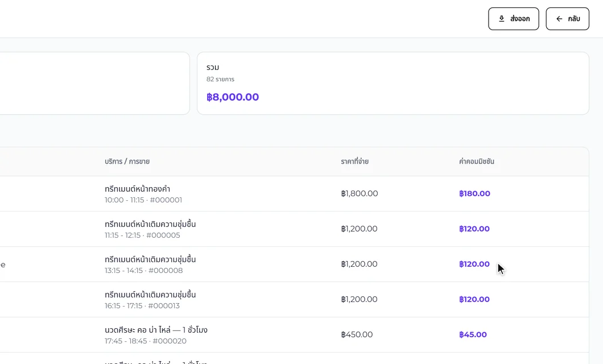This screenshot has height=364, width=603.
Task: Click the booking line "11:15 - 12:15 · #000005"
Action: (x=142, y=235)
